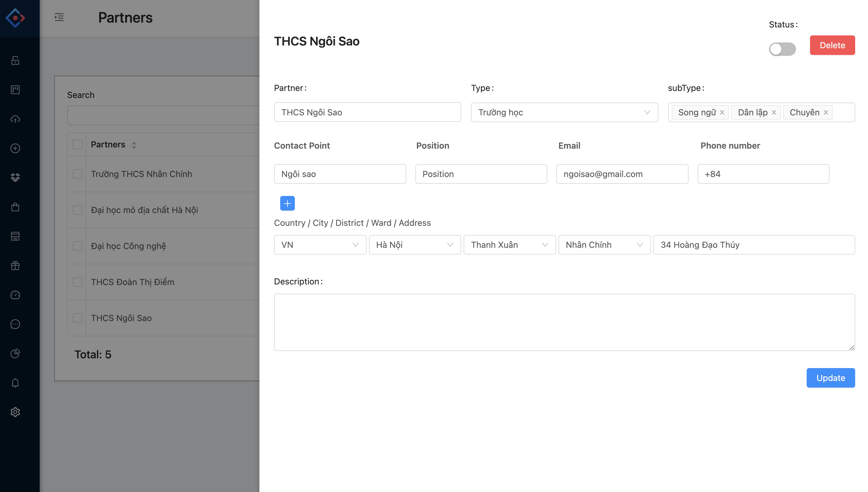The height and width of the screenshot is (492, 868).
Task: Tick the select-all Partners header checkbox
Action: 78,145
